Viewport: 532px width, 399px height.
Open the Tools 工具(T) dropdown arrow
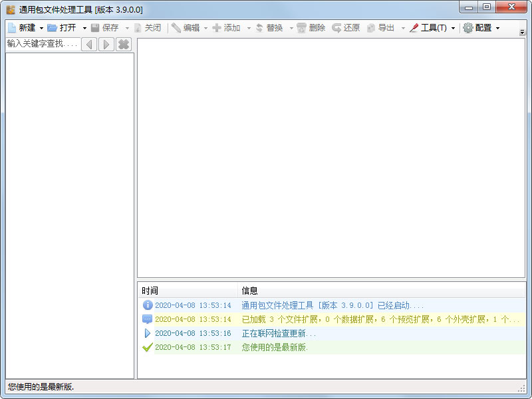tap(453, 29)
